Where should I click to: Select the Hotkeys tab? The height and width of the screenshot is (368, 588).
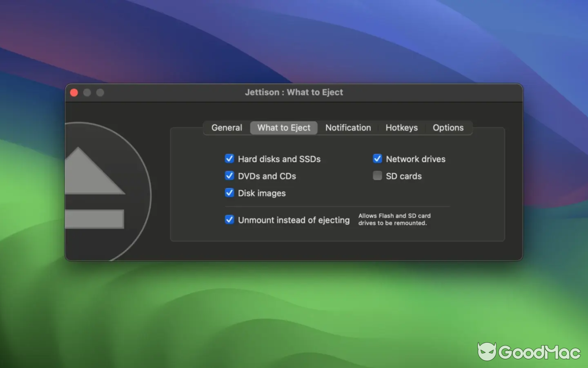tap(401, 127)
